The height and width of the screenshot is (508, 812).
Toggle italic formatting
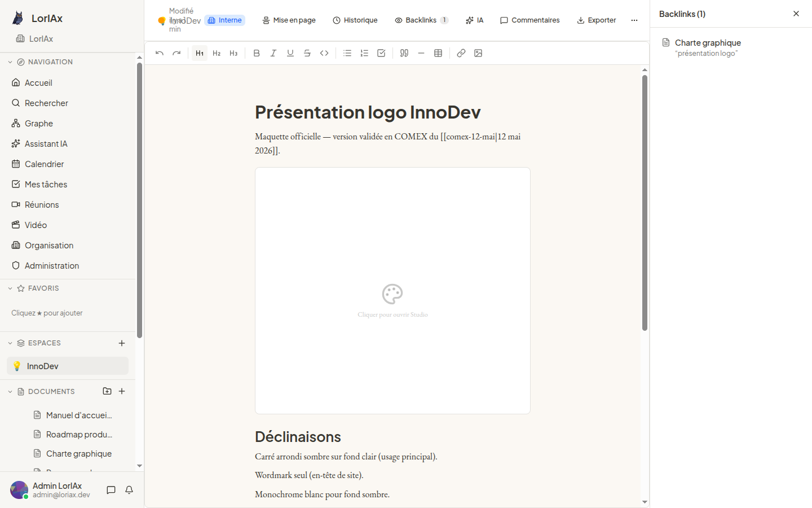[x=273, y=53]
